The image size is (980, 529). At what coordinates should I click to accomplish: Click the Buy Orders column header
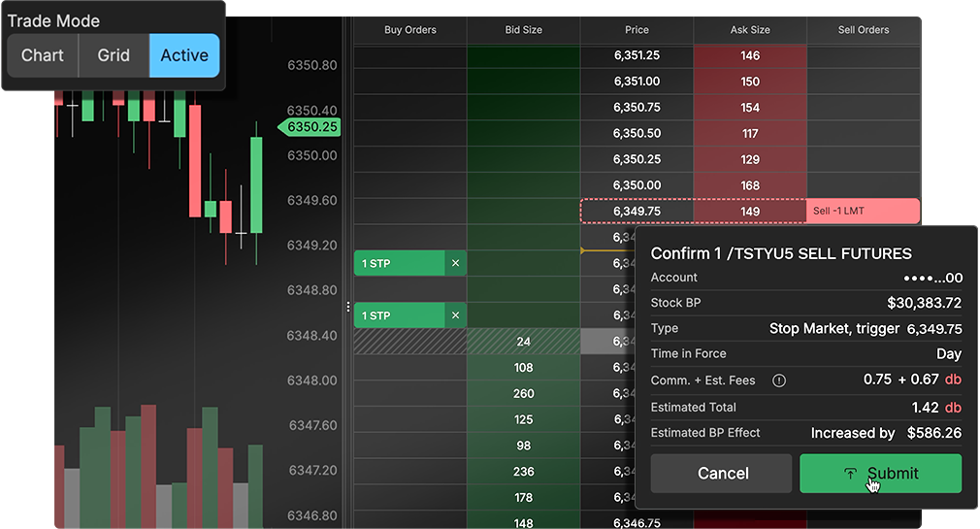click(x=410, y=30)
